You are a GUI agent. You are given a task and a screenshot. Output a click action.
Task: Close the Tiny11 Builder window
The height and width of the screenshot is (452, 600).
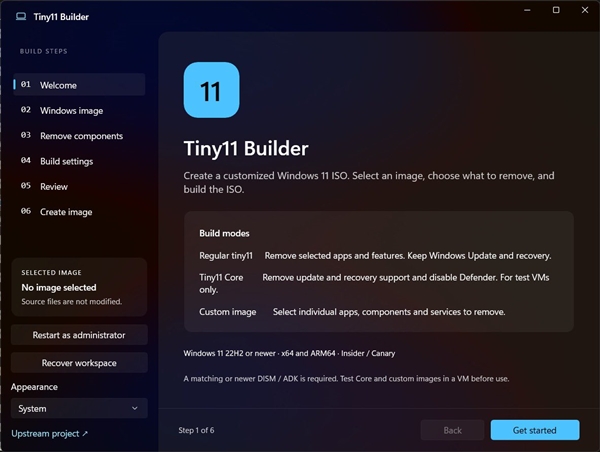point(585,10)
